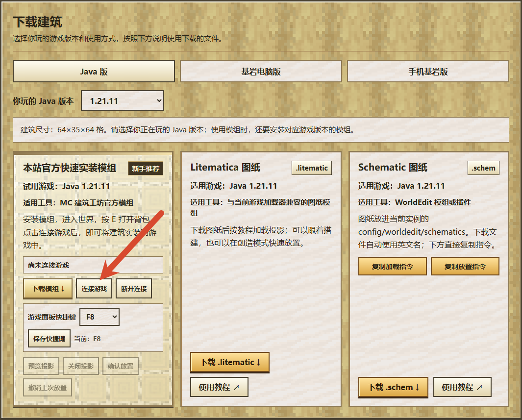Click the 下载建筑 page title

[37, 22]
